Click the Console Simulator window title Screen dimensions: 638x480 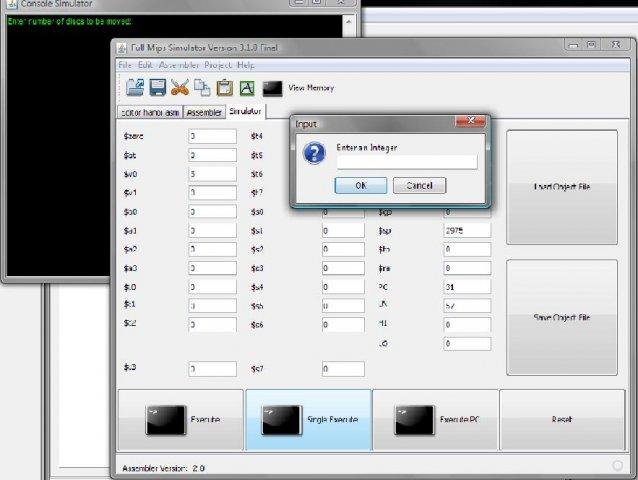point(57,4)
